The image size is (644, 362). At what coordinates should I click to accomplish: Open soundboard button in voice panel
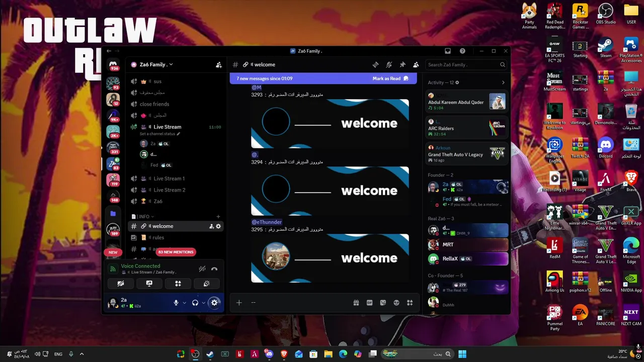pyautogui.click(x=206, y=284)
